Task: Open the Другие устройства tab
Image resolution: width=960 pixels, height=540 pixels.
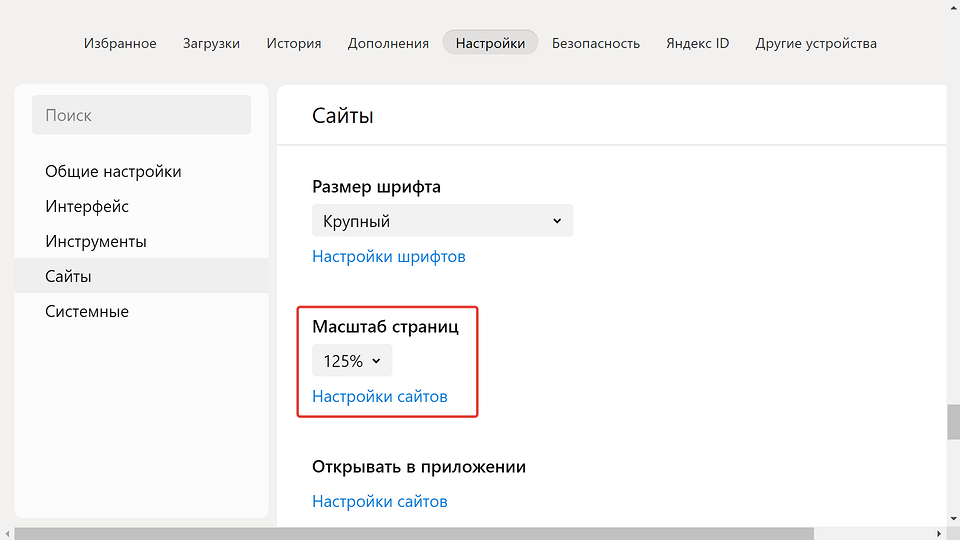Action: tap(816, 43)
